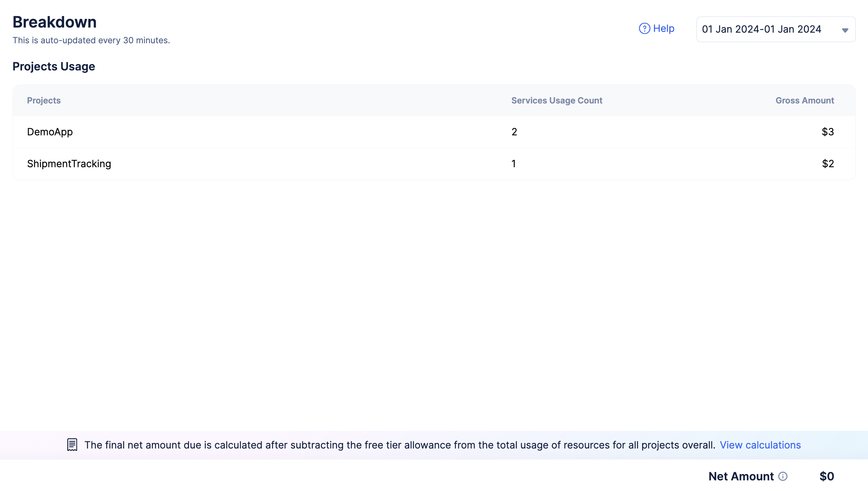868x491 pixels.
Task: Click the Projects Usage heading
Action: click(54, 66)
